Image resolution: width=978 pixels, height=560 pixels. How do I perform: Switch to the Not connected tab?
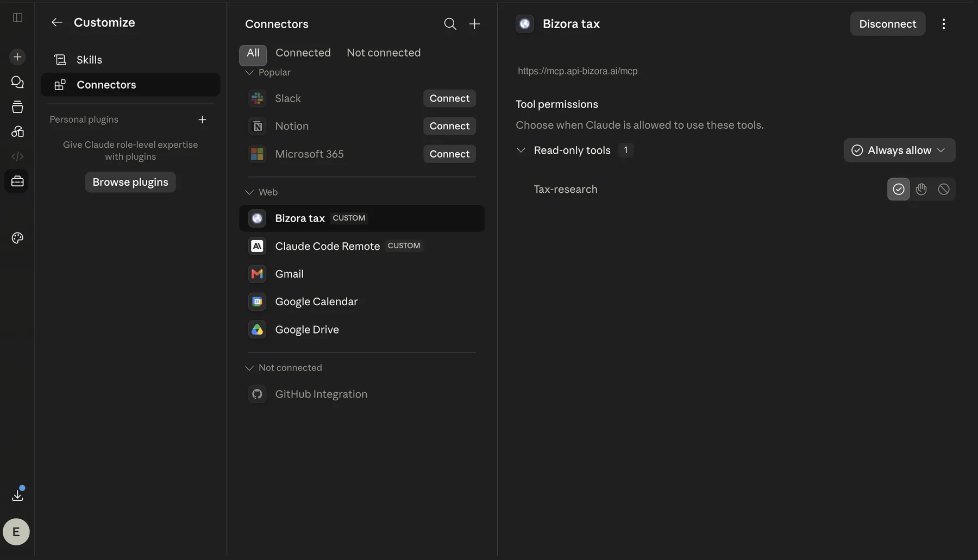click(x=384, y=53)
